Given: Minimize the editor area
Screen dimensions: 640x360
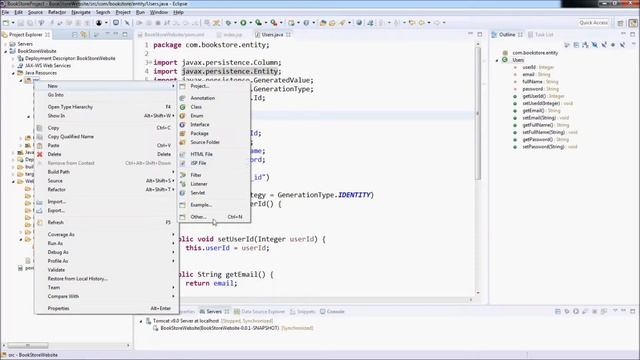Looking at the screenshot, I should point(471,34).
